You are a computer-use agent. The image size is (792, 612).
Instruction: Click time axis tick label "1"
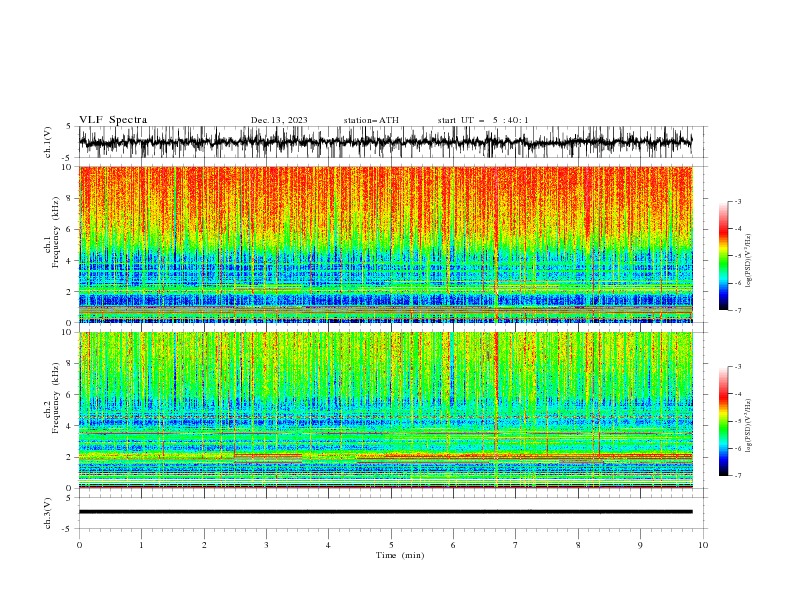coord(141,545)
